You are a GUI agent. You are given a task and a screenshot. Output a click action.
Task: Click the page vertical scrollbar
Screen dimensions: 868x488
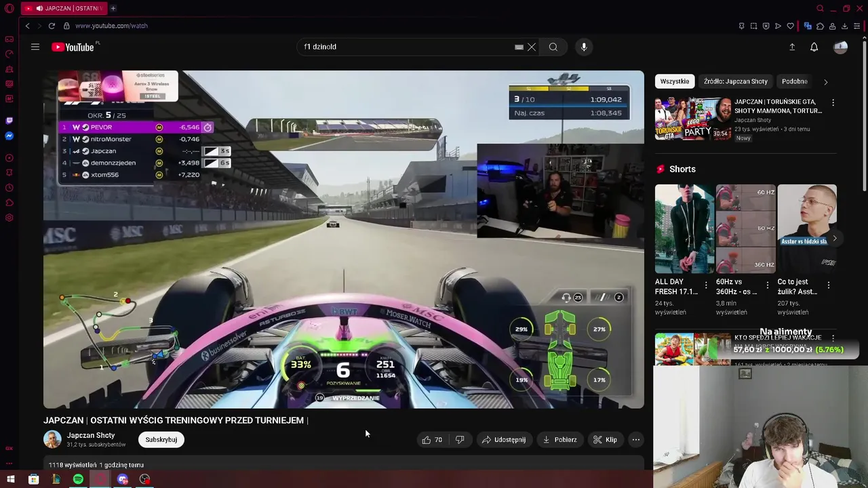pyautogui.click(x=864, y=115)
